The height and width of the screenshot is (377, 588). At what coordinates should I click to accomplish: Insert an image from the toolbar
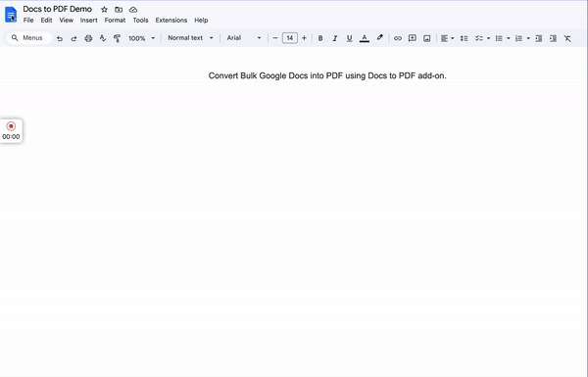coord(426,38)
